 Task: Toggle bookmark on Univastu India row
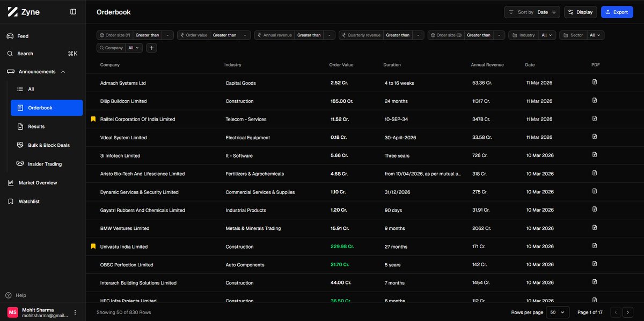click(x=93, y=247)
